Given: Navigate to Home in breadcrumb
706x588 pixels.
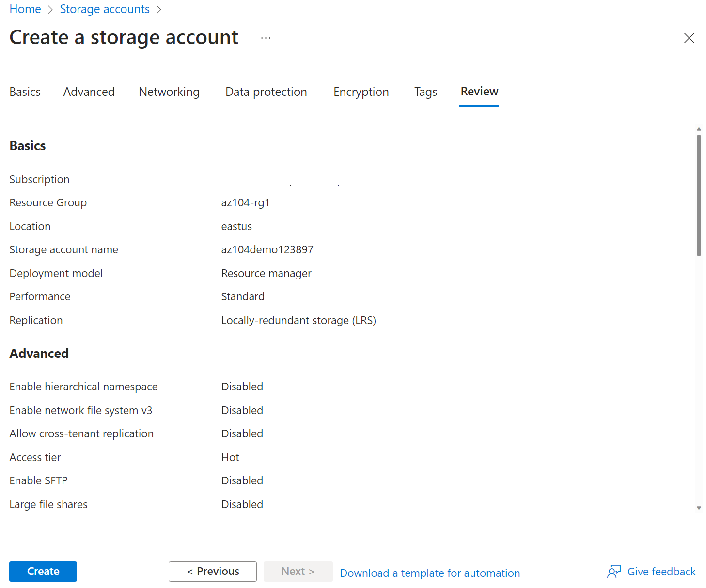Looking at the screenshot, I should pyautogui.click(x=25, y=9).
